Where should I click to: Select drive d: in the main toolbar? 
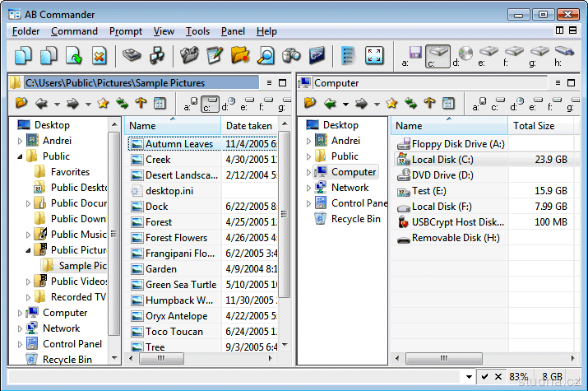pos(465,56)
